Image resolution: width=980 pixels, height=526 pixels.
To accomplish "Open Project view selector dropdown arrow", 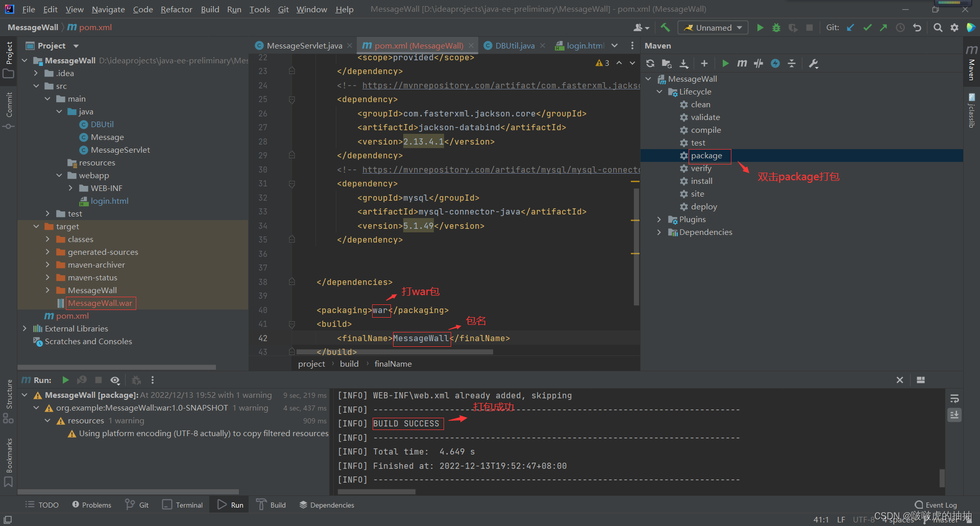I will 76,46.
